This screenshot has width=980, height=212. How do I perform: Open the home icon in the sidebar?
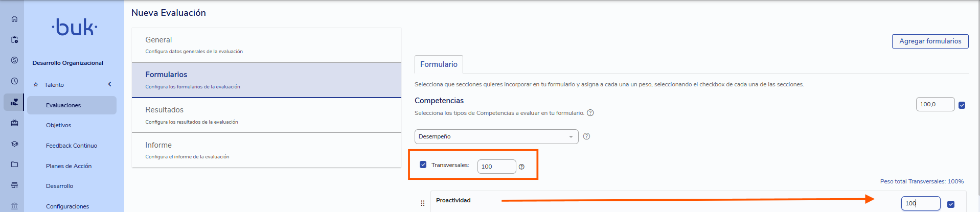[x=14, y=19]
